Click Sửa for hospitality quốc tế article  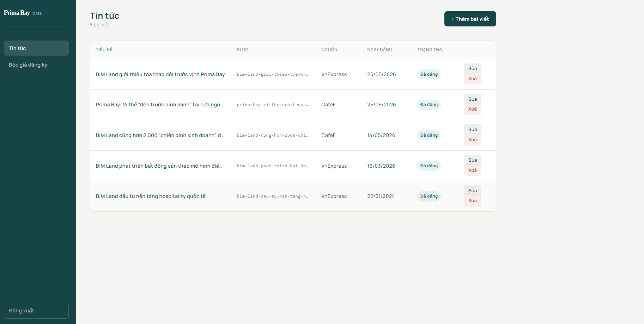tap(473, 191)
